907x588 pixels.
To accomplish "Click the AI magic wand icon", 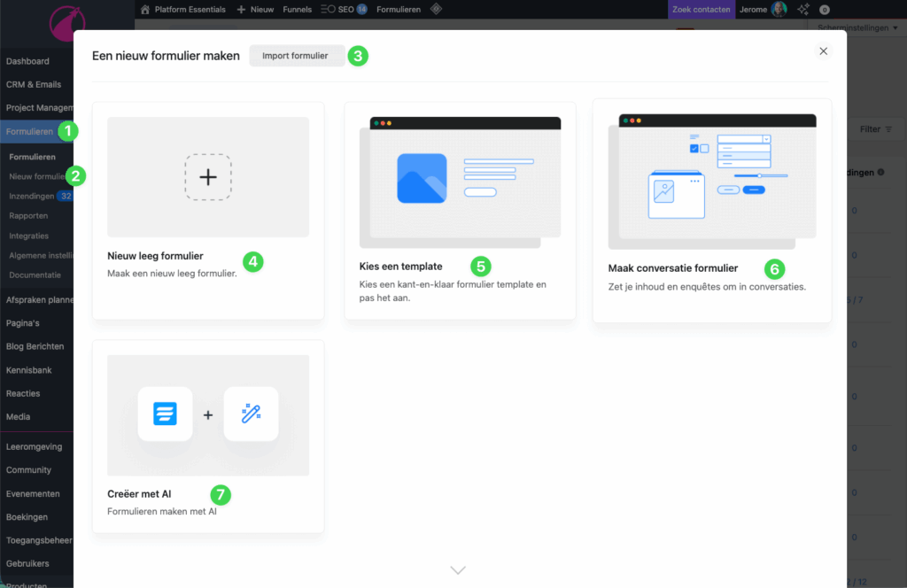I will [251, 414].
